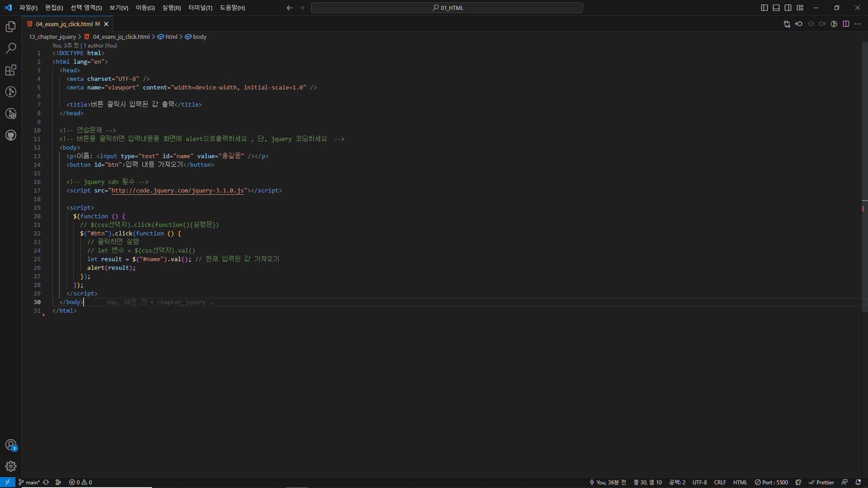This screenshot has height=488, width=868.
Task: Open the 터미널(T) menu
Action: pos(200,8)
